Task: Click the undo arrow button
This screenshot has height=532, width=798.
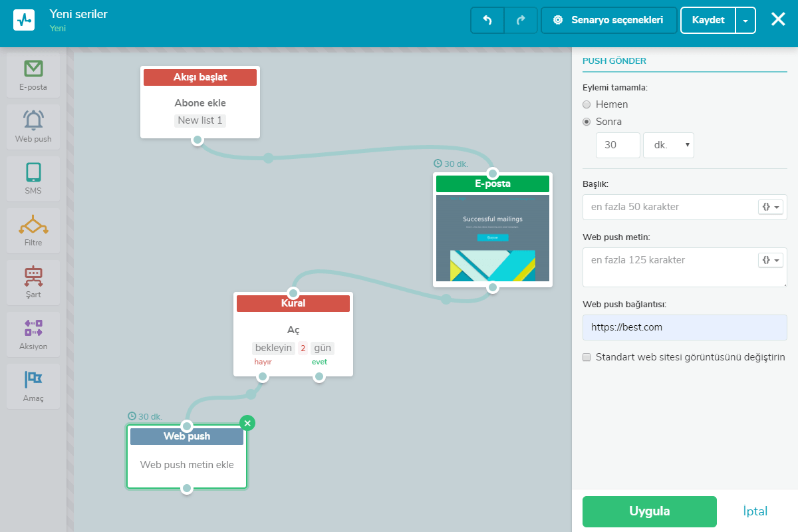Action: click(x=487, y=20)
